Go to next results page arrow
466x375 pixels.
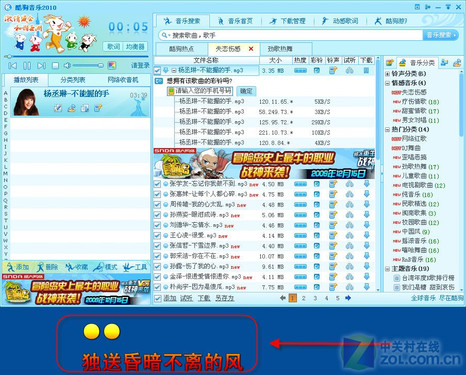coord(348,298)
